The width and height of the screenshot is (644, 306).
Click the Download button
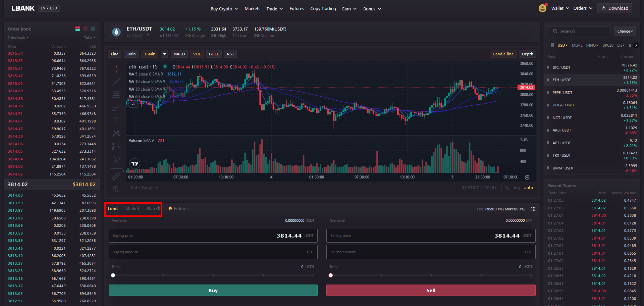pos(615,8)
